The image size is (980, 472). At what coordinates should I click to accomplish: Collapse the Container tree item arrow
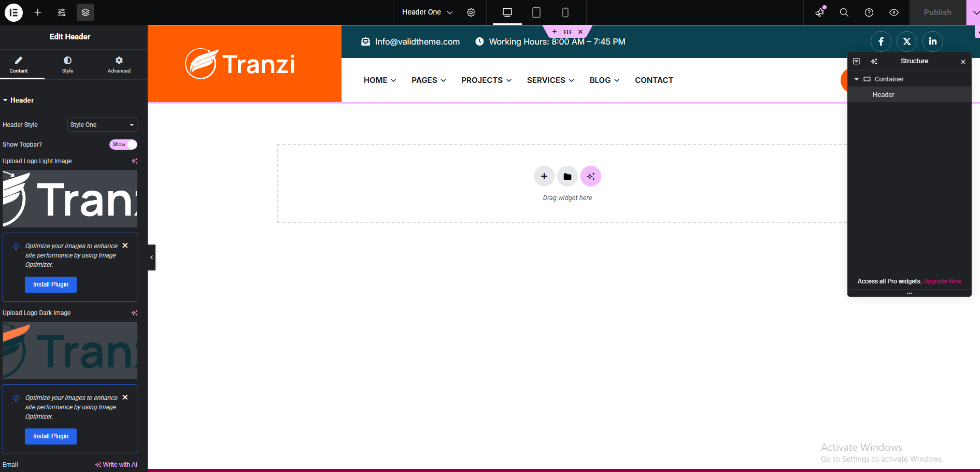[x=857, y=79]
